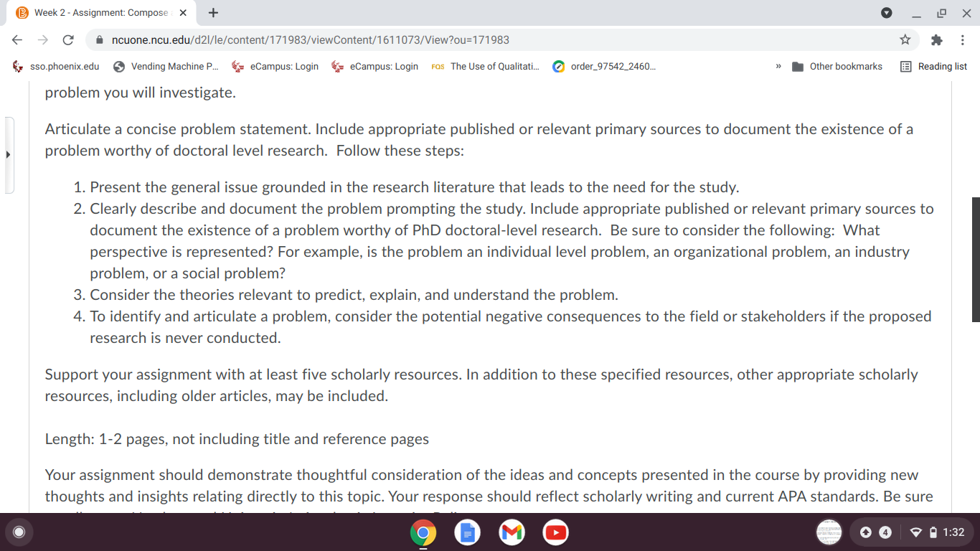The image size is (980, 551).
Task: Click paragraph 'Articulate a concise problem statement'
Action: coord(479,140)
